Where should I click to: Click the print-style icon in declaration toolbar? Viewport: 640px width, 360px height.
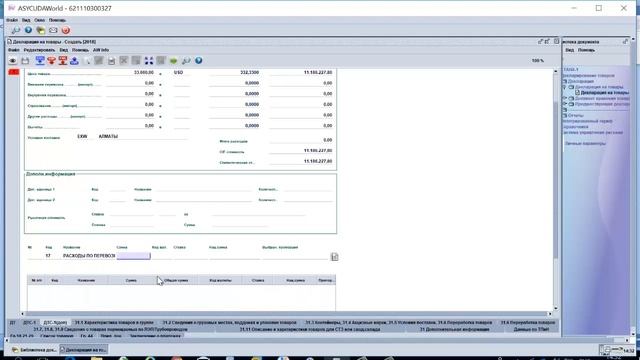[x=111, y=61]
